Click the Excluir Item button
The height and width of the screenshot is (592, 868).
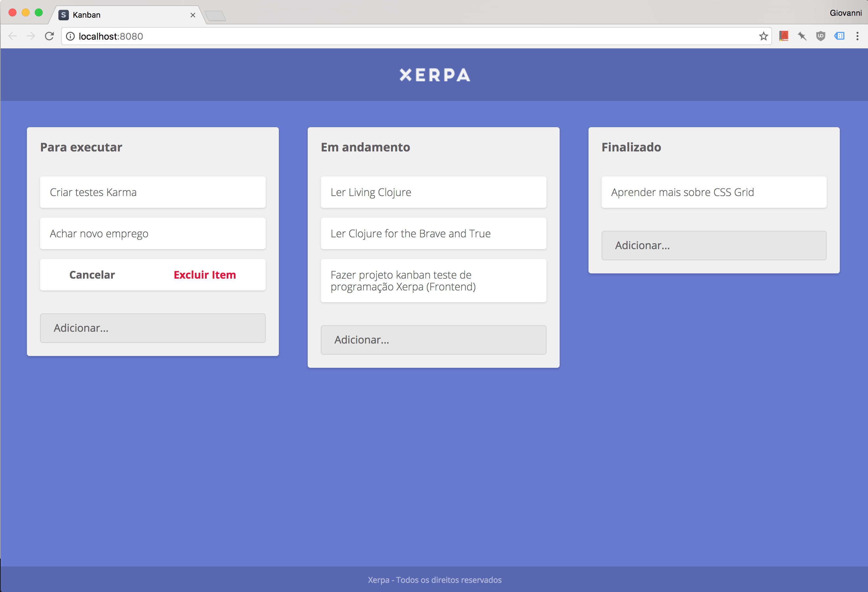point(205,275)
